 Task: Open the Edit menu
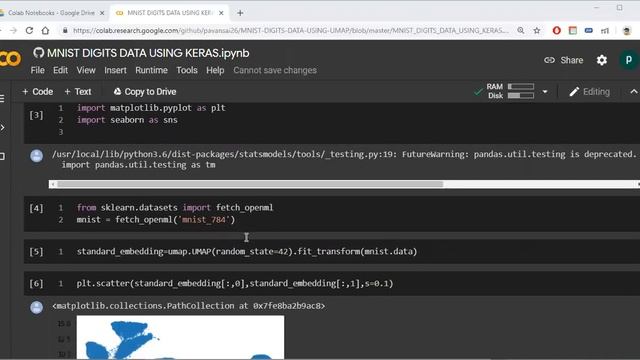(60, 70)
